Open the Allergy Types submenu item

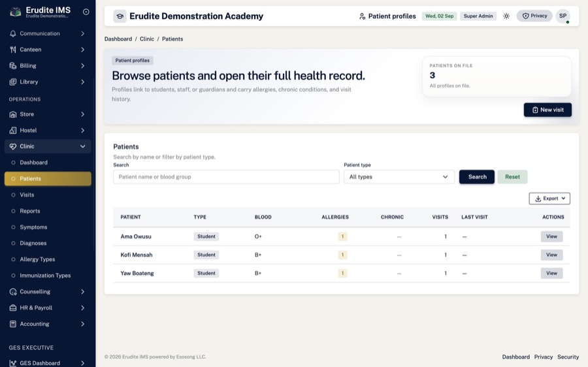point(48,259)
